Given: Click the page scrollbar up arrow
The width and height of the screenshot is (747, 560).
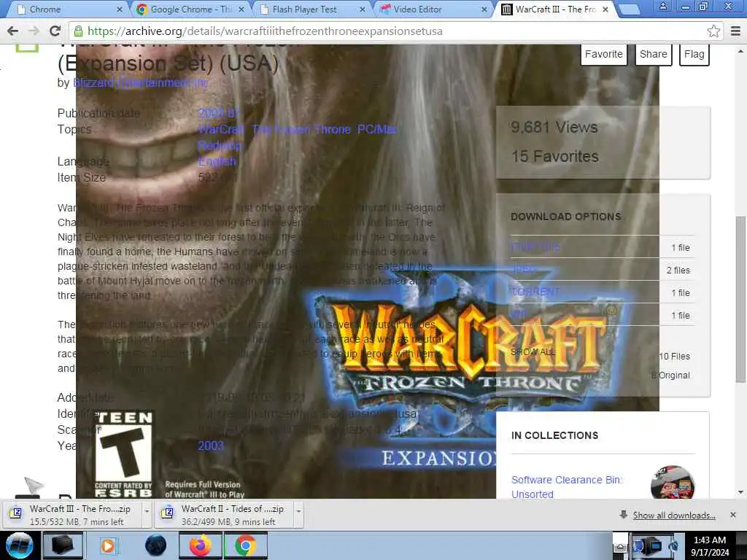Looking at the screenshot, I should pyautogui.click(x=740, y=52).
